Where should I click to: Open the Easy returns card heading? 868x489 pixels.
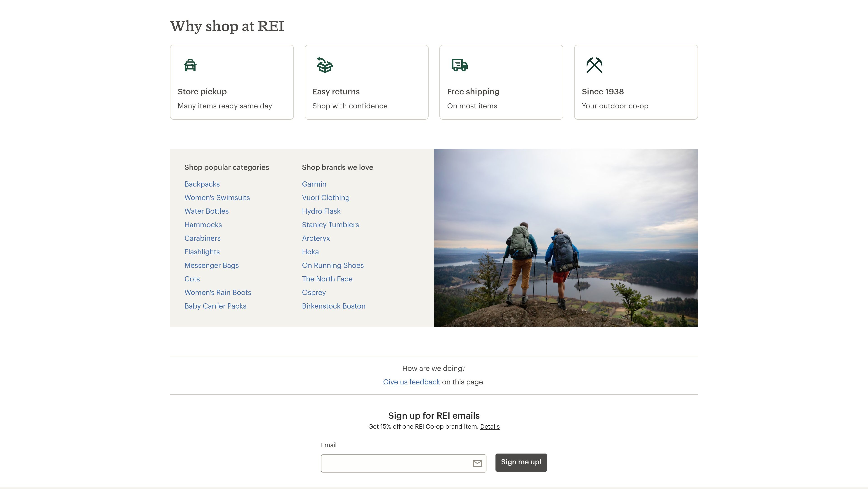[x=336, y=92]
